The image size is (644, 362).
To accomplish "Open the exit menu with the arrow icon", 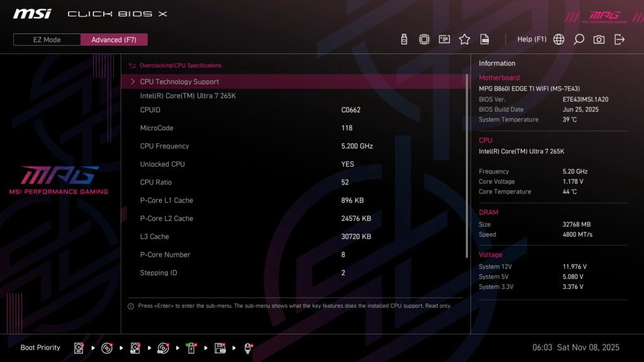I will 619,39.
